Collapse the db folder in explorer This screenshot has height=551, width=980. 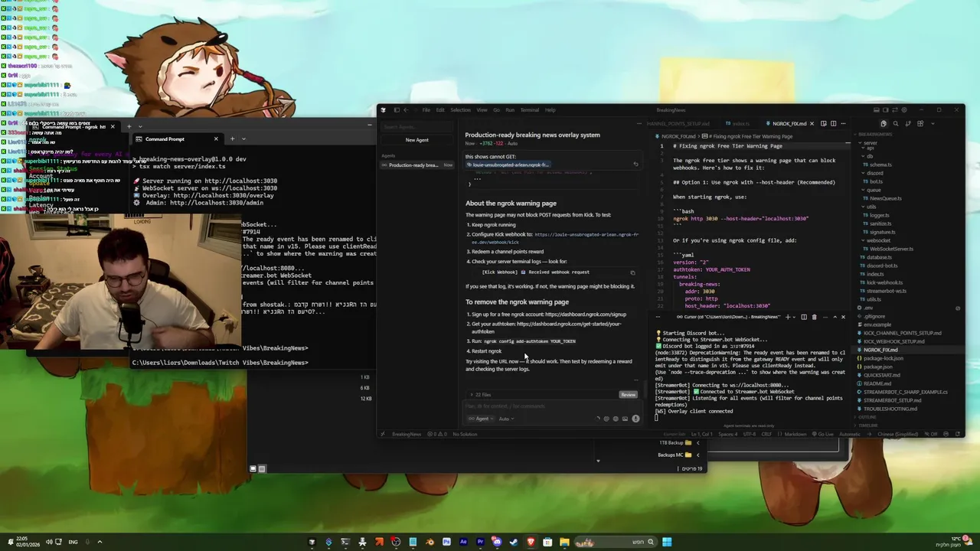pos(870,156)
